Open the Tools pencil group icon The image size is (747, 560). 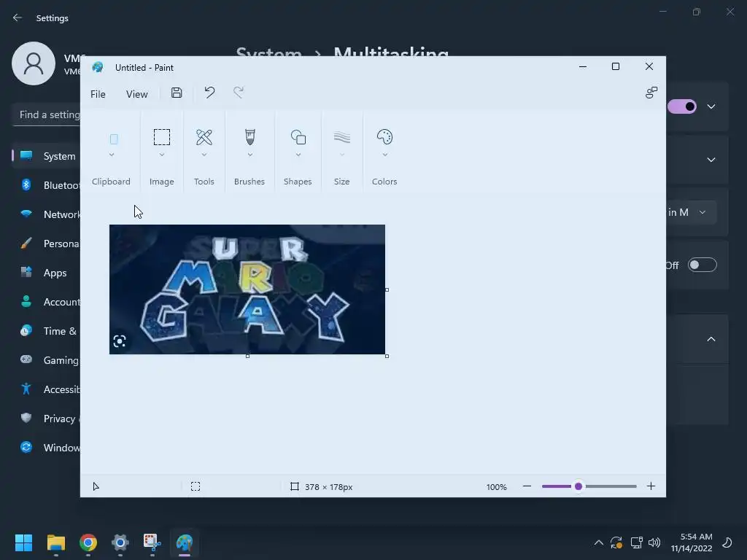(204, 137)
